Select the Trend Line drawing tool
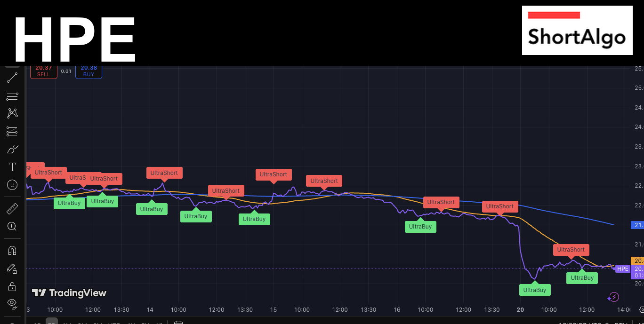644x324 pixels. click(x=12, y=78)
